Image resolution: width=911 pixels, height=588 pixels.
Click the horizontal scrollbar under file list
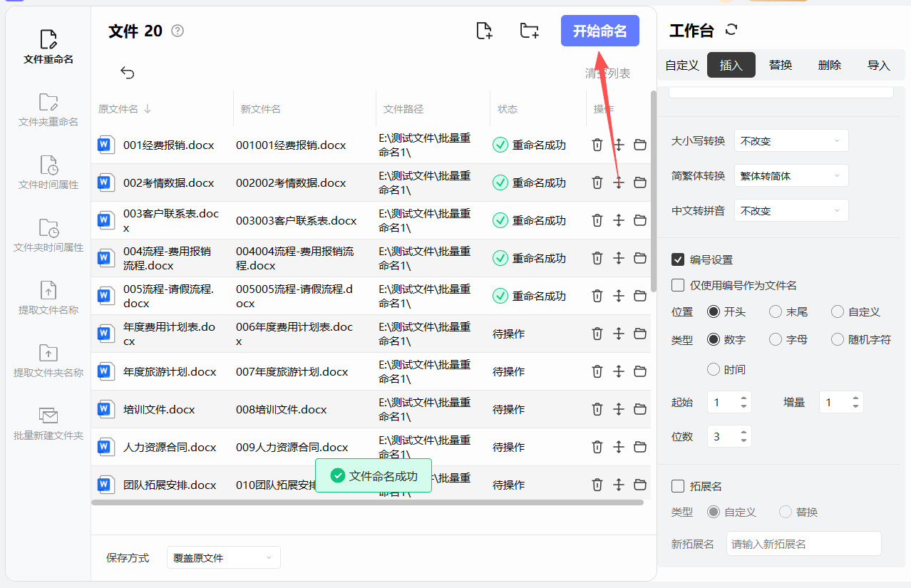[367, 502]
